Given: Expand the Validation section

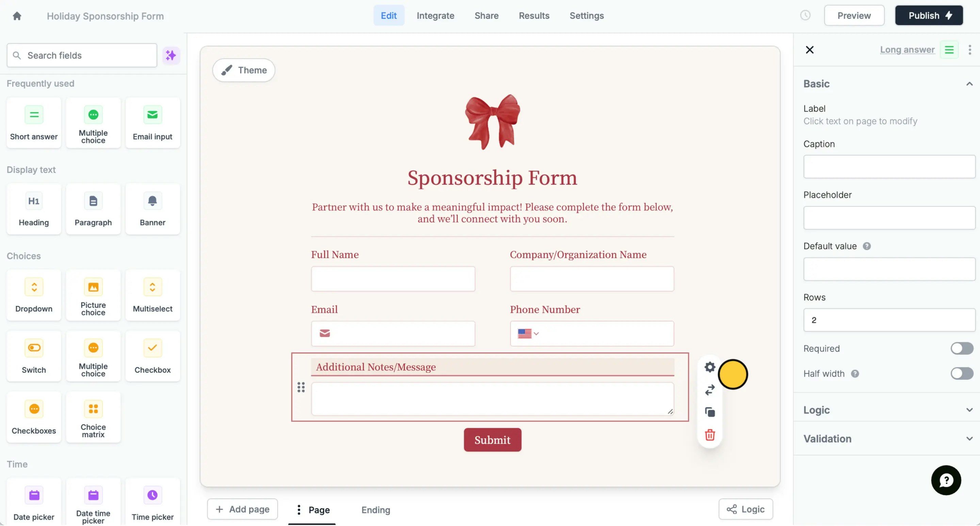Looking at the screenshot, I should (x=887, y=439).
